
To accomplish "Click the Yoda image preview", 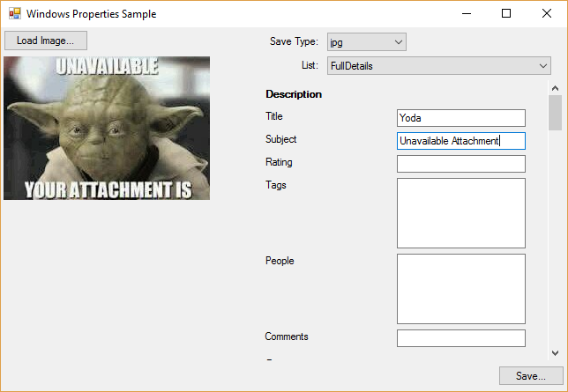I will 107,128.
